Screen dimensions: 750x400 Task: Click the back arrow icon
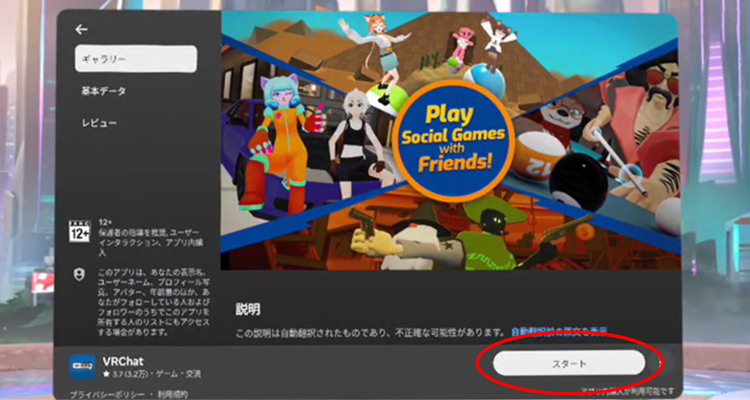(81, 30)
